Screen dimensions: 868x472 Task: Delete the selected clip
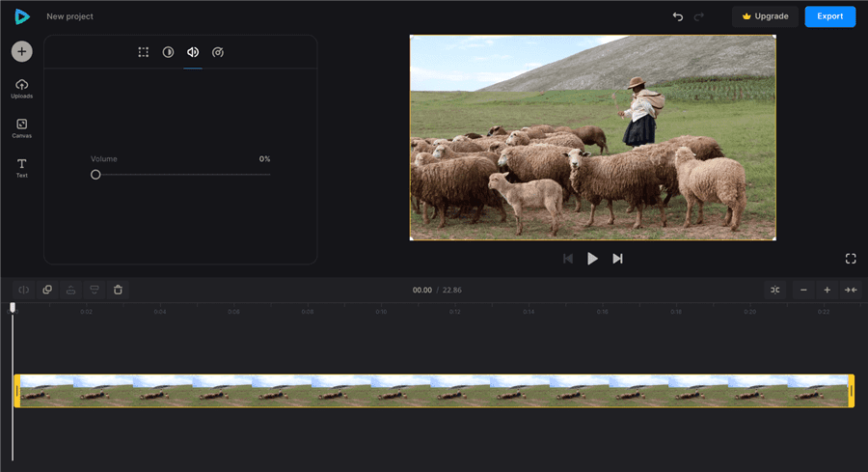pyautogui.click(x=118, y=290)
